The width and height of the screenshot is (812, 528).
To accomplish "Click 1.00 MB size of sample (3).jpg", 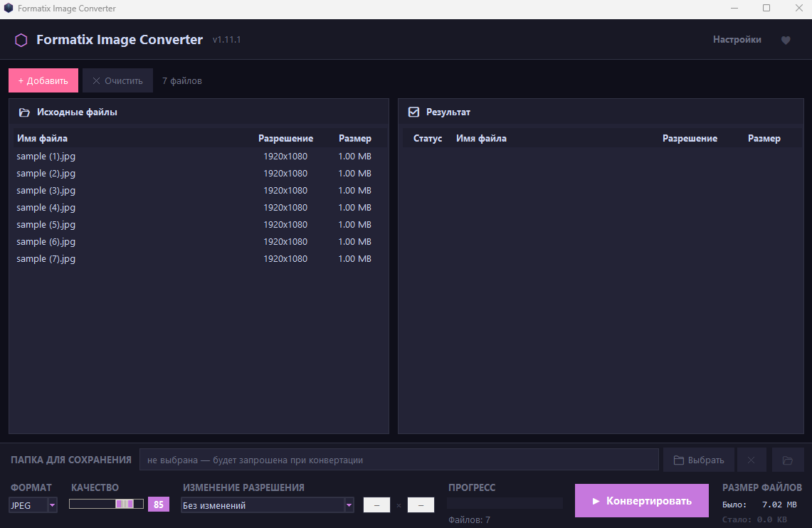I will click(354, 190).
